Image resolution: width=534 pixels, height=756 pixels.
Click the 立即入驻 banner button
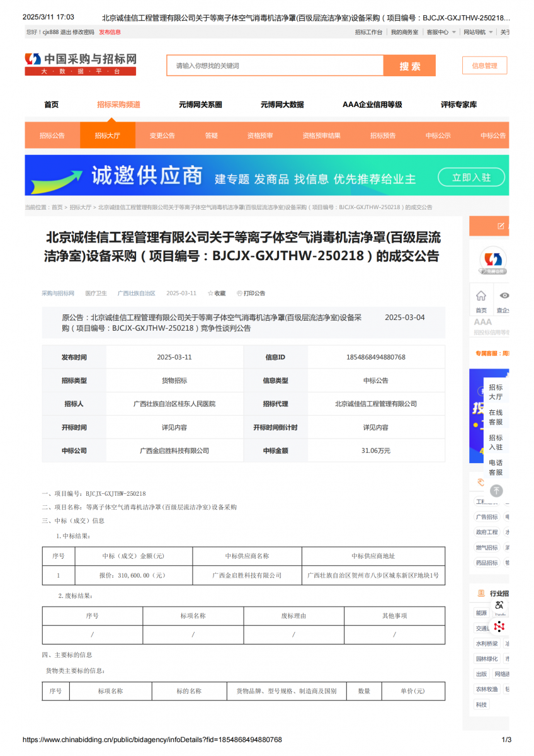471,178
